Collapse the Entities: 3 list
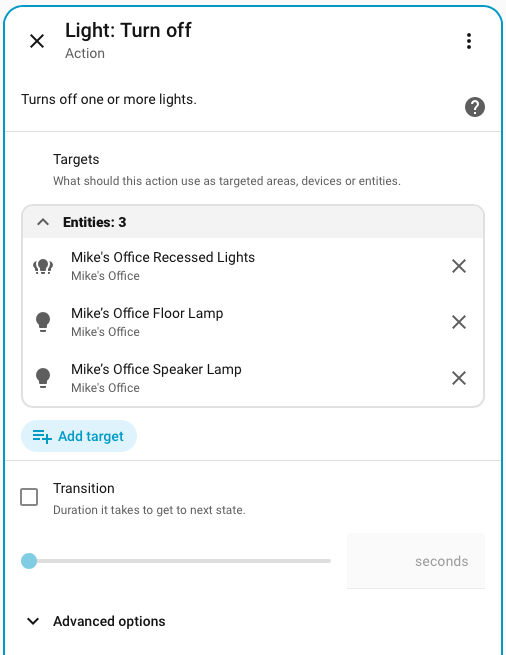Screen dimensions: 506x655 pyautogui.click(x=43, y=222)
